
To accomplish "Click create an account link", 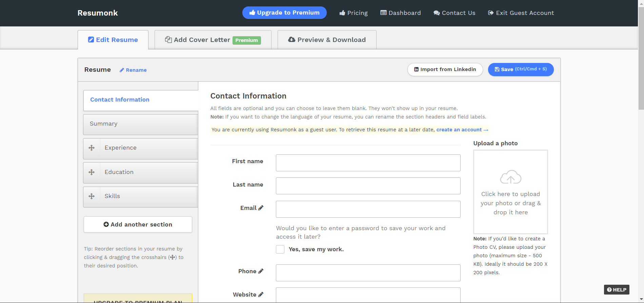I will click(462, 130).
